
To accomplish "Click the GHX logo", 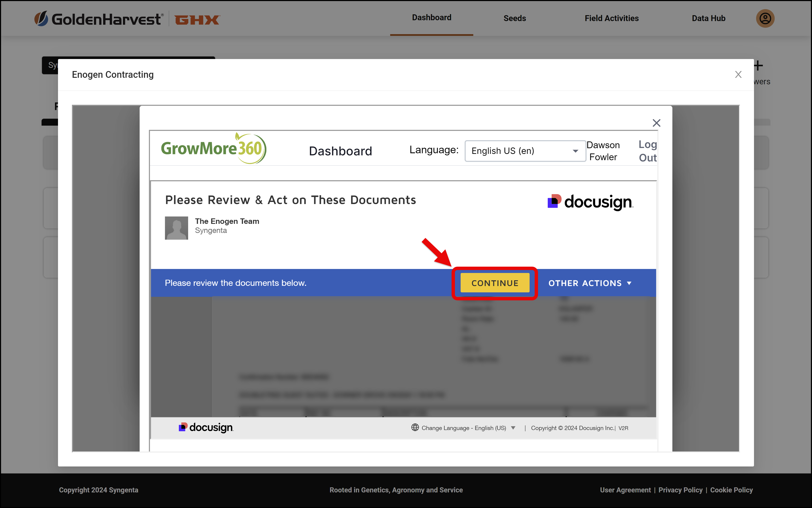I will click(197, 20).
